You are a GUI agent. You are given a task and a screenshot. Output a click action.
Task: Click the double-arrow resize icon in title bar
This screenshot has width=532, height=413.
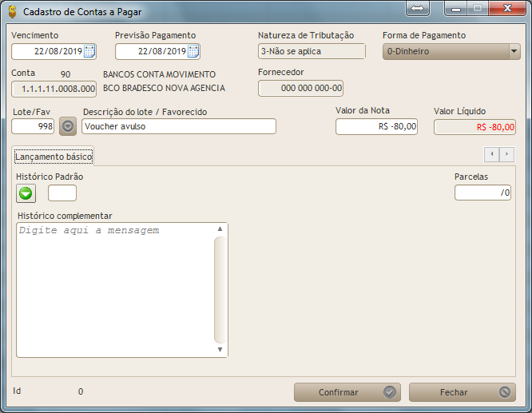417,10
